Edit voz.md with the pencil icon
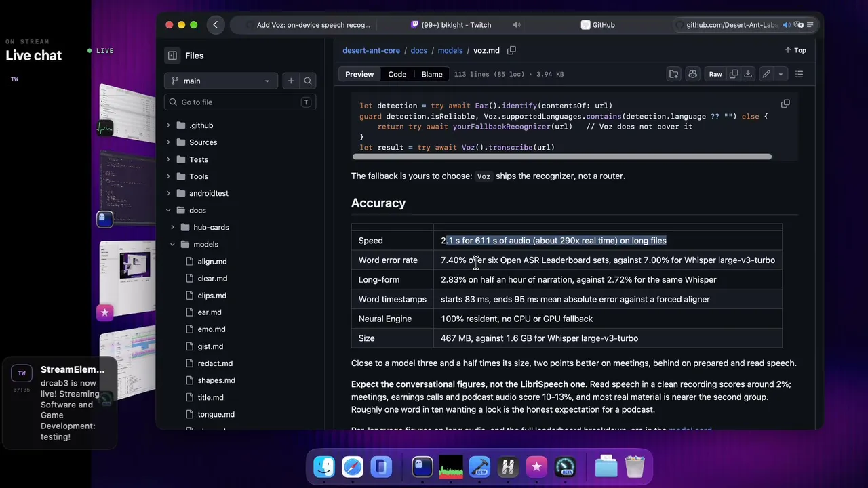 (766, 74)
